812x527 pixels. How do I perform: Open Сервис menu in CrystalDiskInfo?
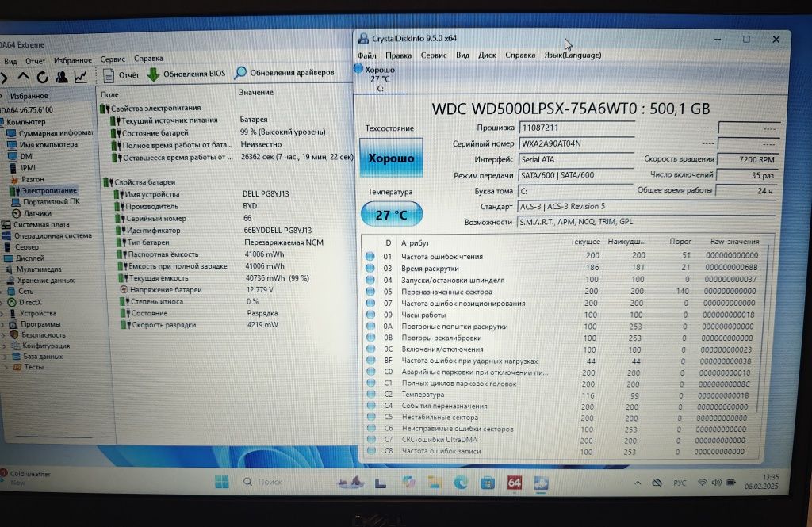[434, 55]
